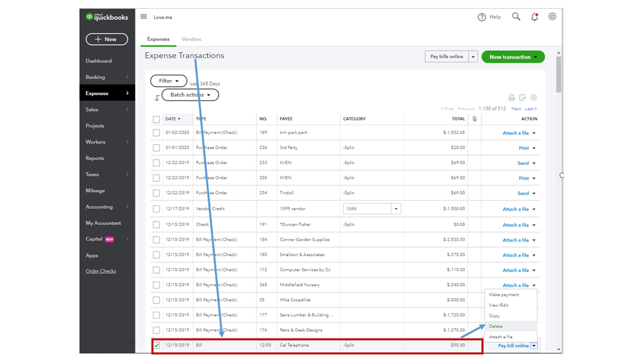Switch to the Vendors tab
The height and width of the screenshot is (362, 644).
tap(191, 39)
